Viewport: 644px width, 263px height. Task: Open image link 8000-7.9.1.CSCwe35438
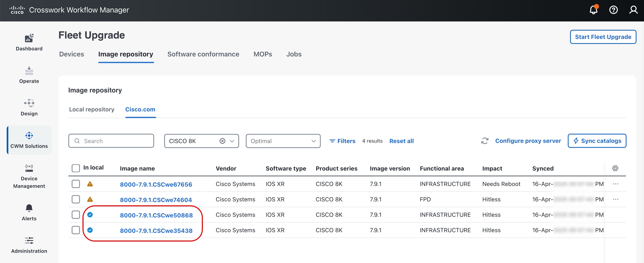(x=156, y=231)
